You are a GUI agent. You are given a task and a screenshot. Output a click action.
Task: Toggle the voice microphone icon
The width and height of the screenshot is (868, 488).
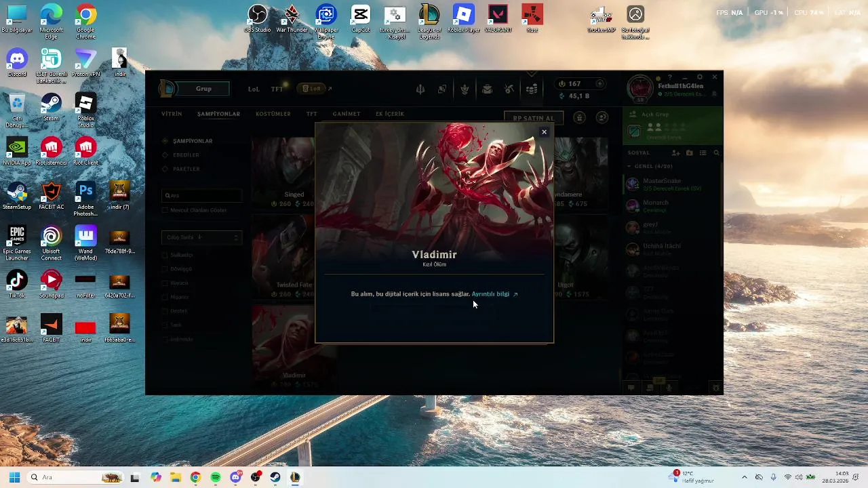point(669,388)
